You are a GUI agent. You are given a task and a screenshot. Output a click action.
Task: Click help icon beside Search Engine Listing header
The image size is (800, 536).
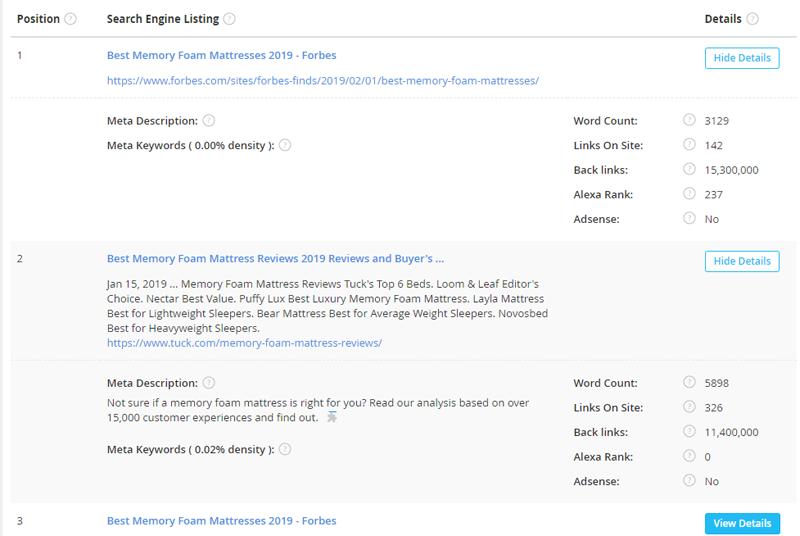[230, 19]
